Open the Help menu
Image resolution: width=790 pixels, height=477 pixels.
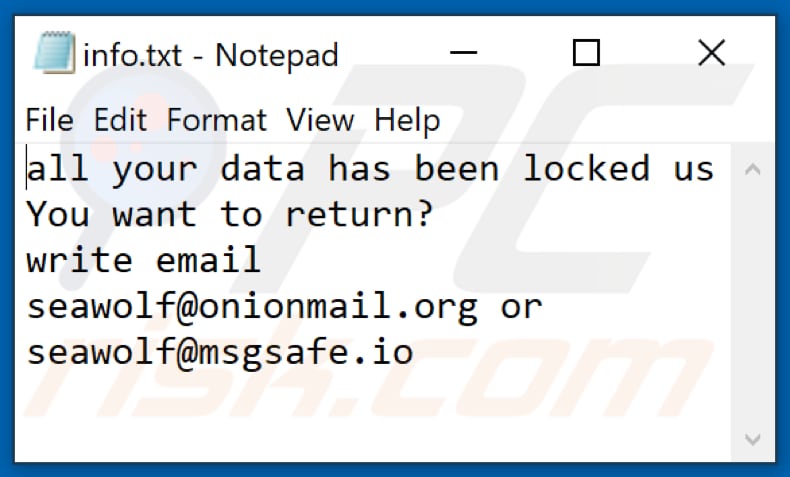407,121
